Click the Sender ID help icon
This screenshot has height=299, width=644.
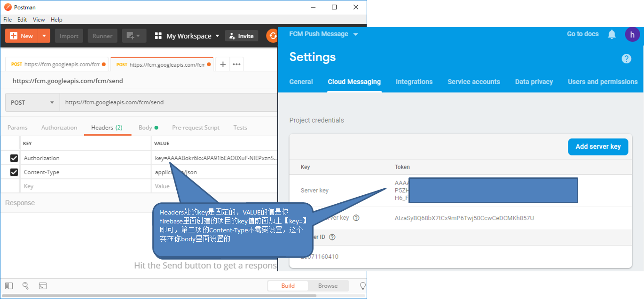coord(332,237)
